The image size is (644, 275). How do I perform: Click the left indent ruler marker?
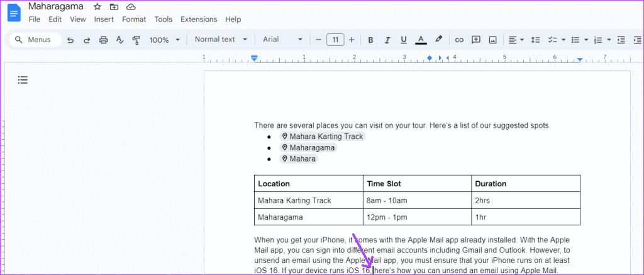[254, 59]
